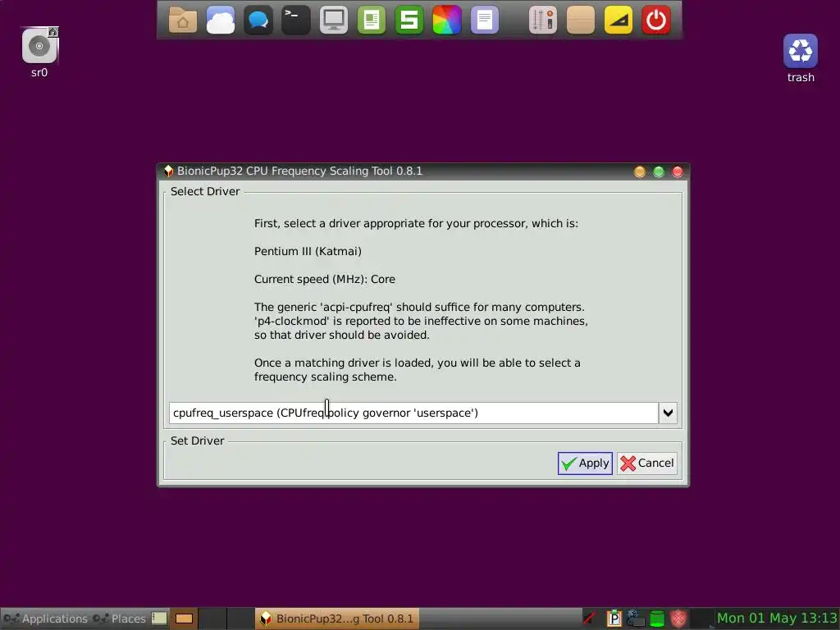Launch the terminal from the dock

point(295,21)
